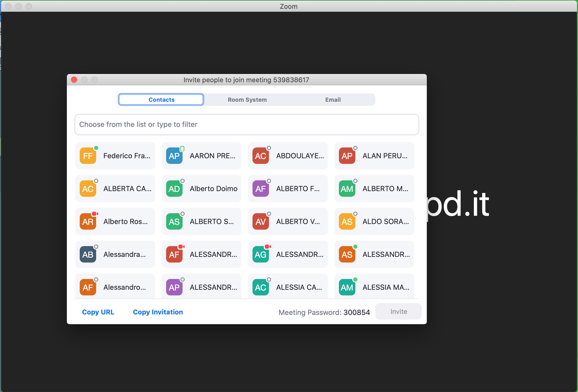This screenshot has height=392, width=578.
Task: Select the ABDOULAYE... contact tile
Action: [x=288, y=156]
